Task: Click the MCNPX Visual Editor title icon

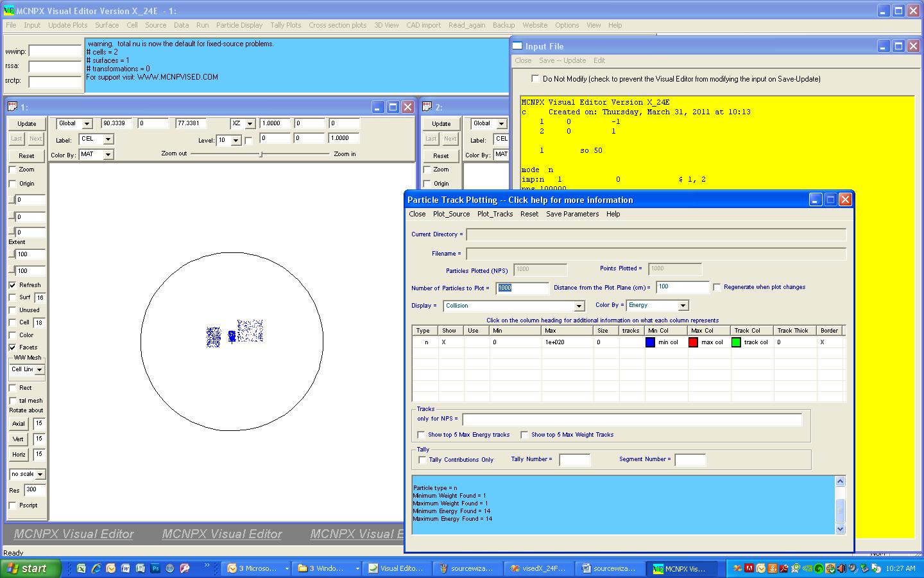Action: coord(8,11)
